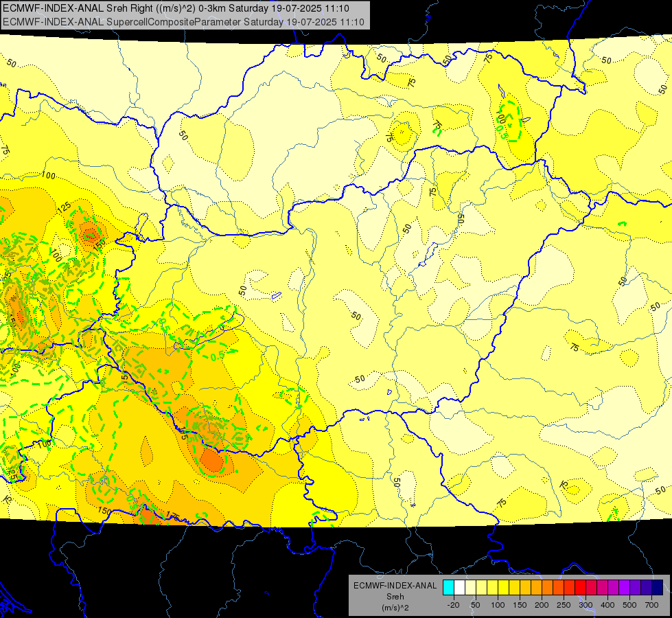Click the '300' value on the legend scale
The height and width of the screenshot is (618, 672).
point(586,605)
